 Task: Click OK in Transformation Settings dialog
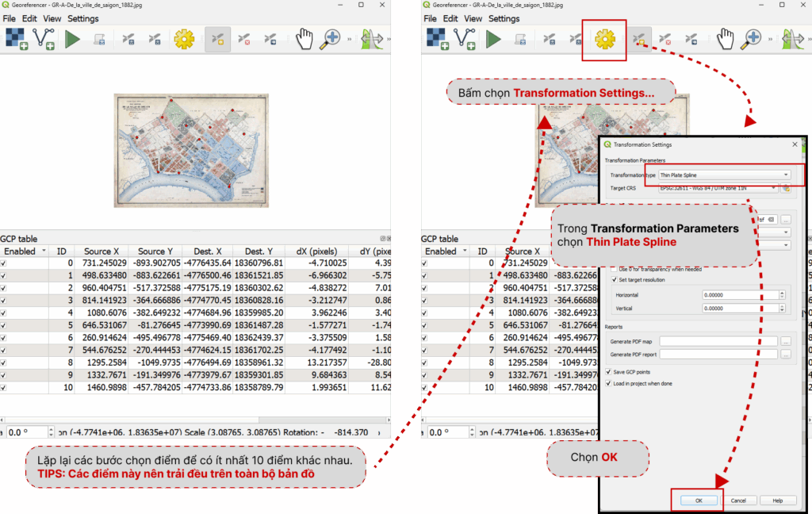699,501
